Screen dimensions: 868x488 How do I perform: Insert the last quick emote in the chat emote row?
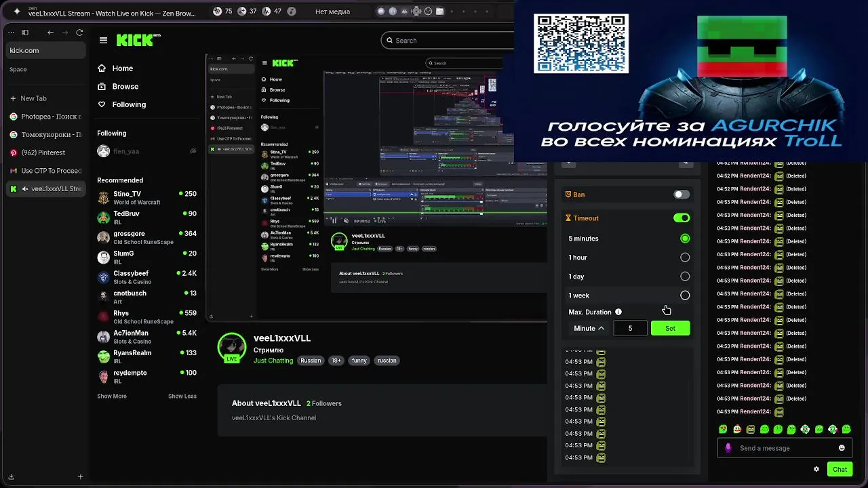pos(846,429)
